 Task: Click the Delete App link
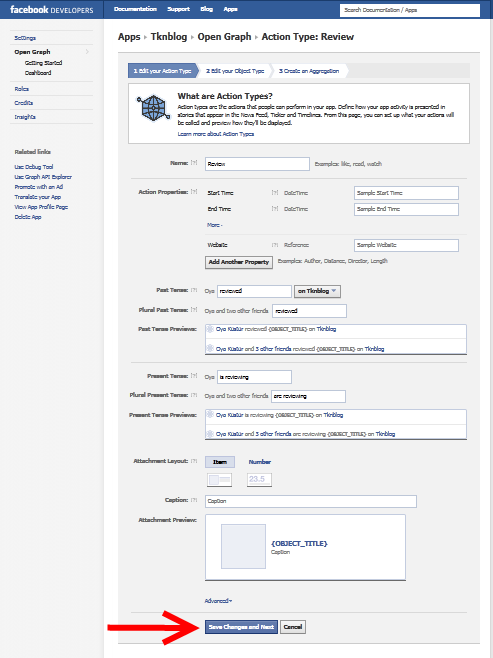pos(28,217)
